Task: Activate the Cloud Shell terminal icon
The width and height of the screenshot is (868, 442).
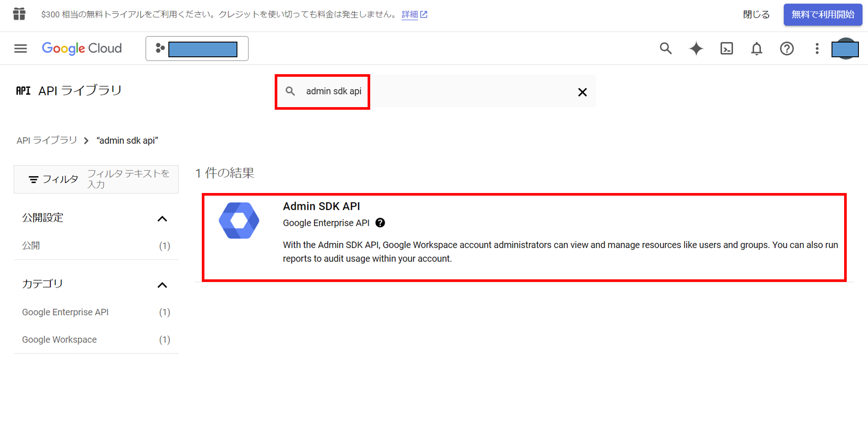Action: (727, 48)
